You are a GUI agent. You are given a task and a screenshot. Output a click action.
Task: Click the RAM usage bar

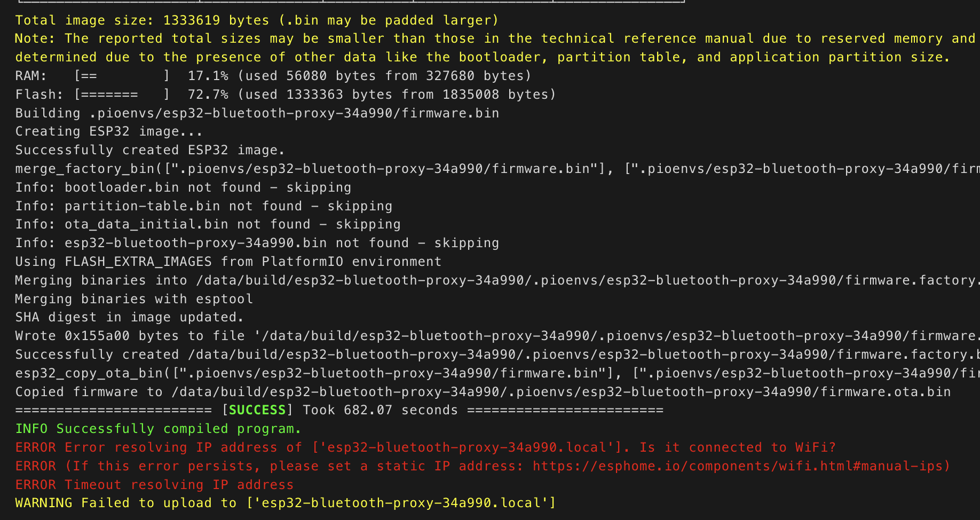[122, 76]
